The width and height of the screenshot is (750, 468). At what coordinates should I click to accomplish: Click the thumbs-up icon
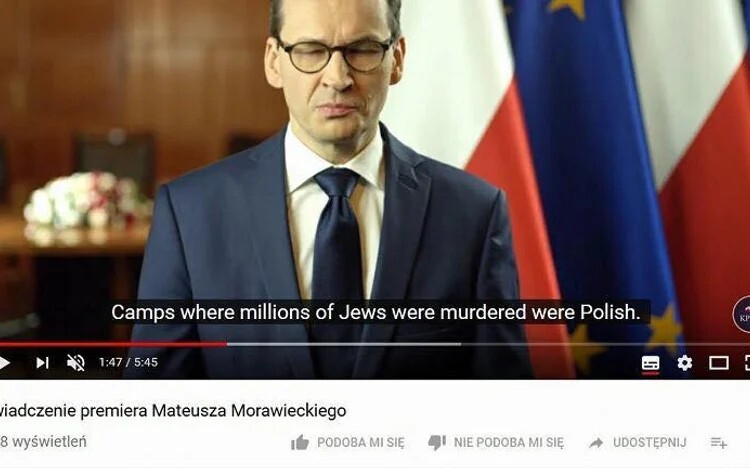pos(300,443)
